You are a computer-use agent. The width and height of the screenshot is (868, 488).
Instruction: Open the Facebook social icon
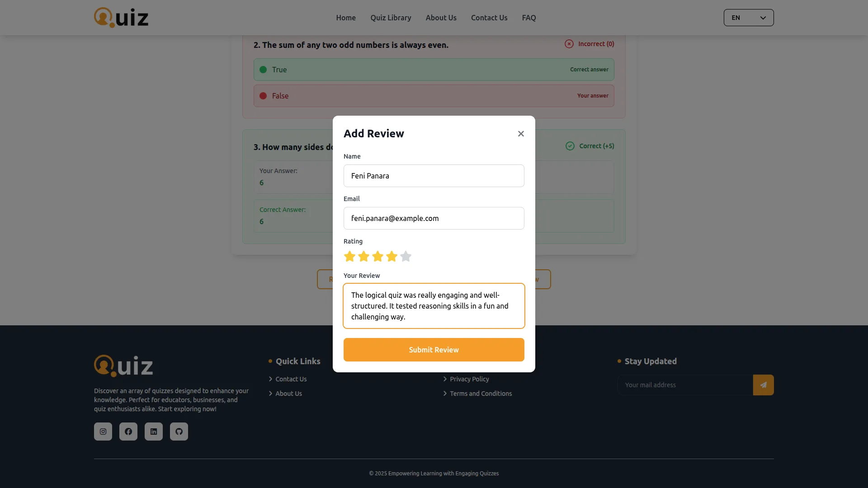click(x=128, y=432)
